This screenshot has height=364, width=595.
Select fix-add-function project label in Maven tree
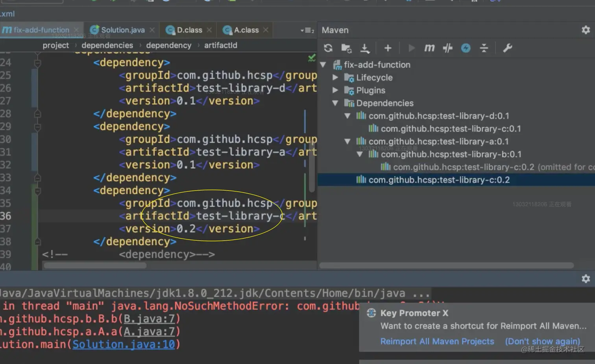(377, 64)
